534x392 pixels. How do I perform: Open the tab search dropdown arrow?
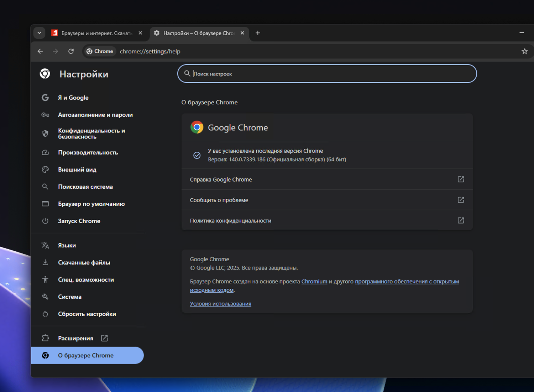(39, 33)
